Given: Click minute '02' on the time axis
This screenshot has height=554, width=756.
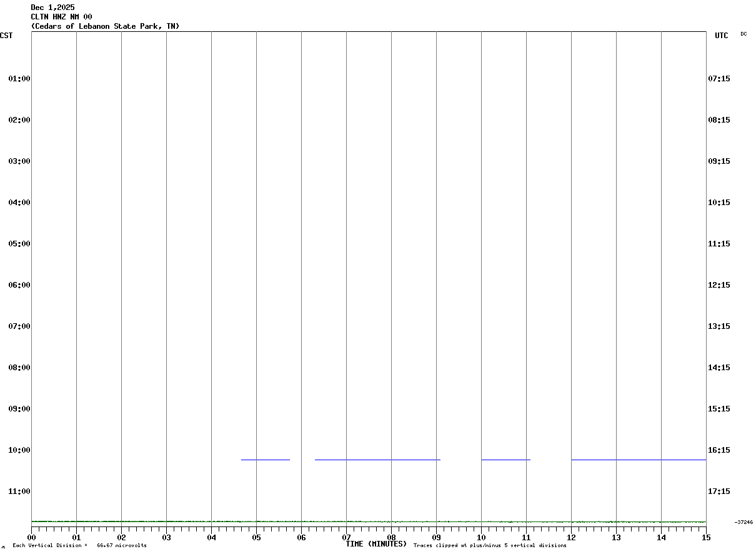Looking at the screenshot, I should tap(121, 538).
